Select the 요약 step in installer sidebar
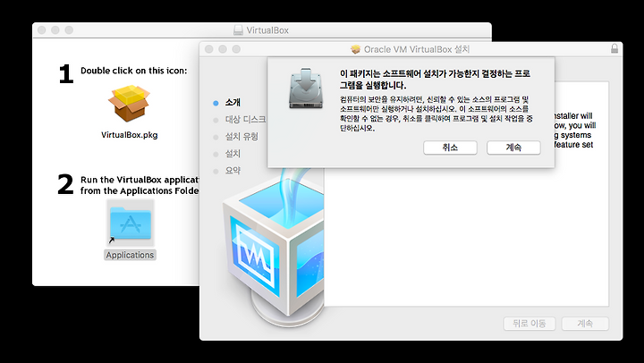Image resolution: width=644 pixels, height=363 pixels. click(x=233, y=171)
